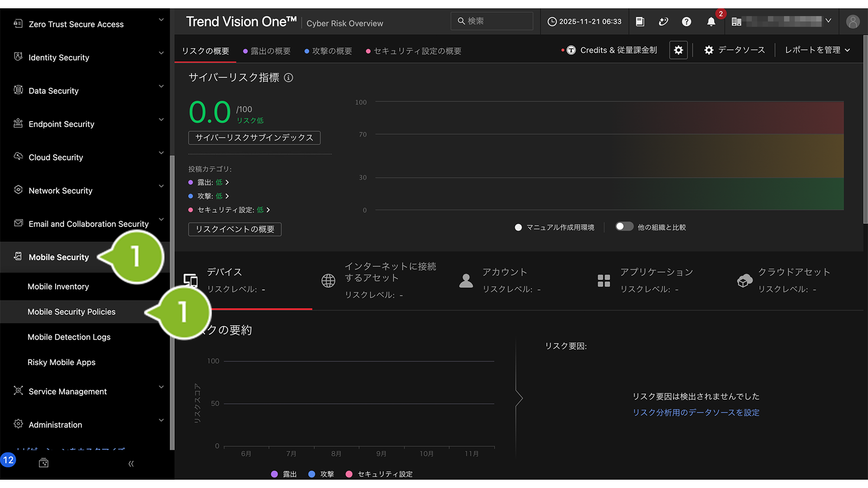Toggle the 露出 legend marker in bottom chart

click(x=274, y=474)
